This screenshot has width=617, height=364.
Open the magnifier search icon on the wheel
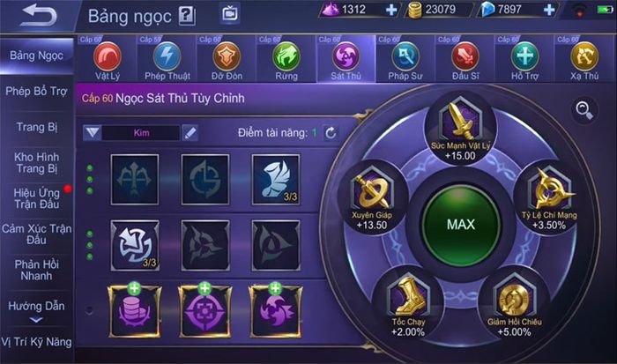coord(584,110)
